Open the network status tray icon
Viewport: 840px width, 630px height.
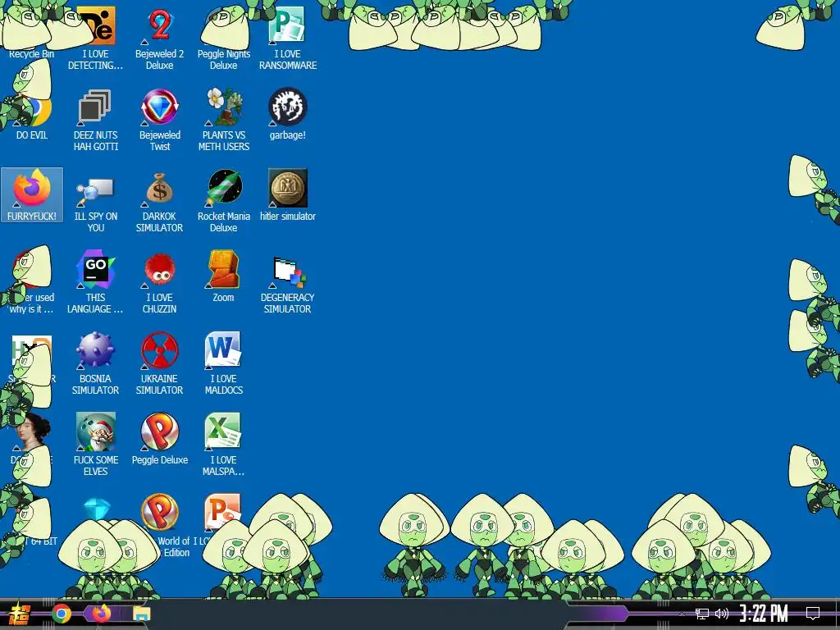point(702,614)
